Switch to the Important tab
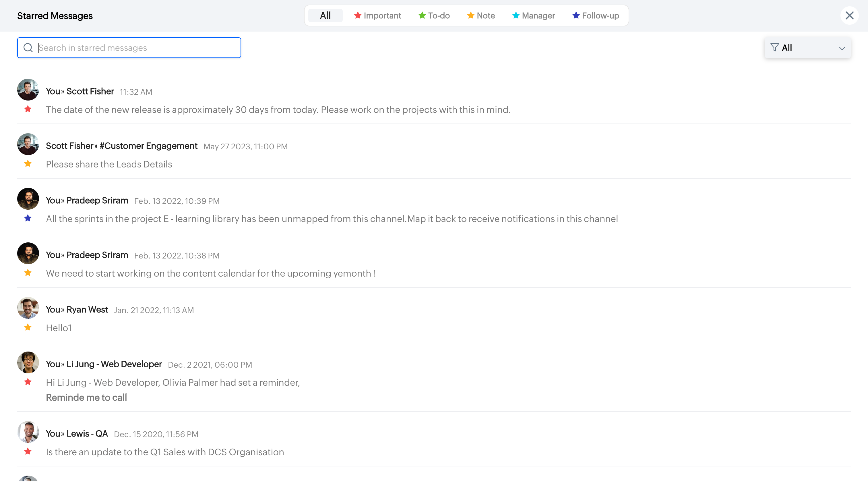 pyautogui.click(x=378, y=16)
